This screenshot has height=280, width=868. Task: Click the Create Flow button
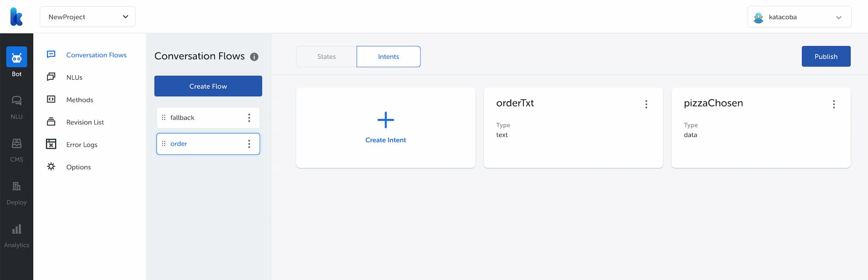tap(208, 86)
